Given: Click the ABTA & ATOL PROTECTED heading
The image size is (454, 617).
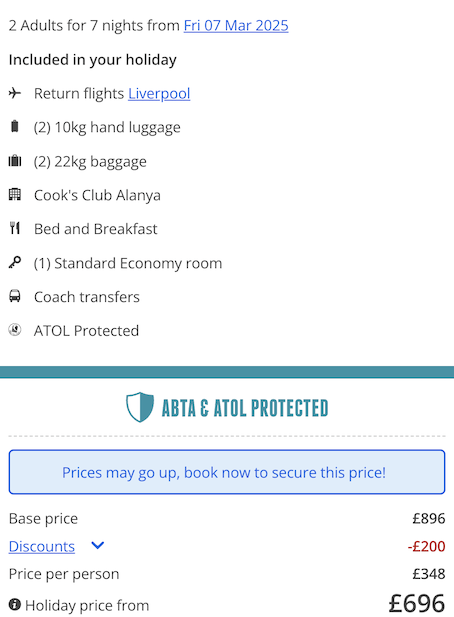Looking at the screenshot, I should 245,408.
